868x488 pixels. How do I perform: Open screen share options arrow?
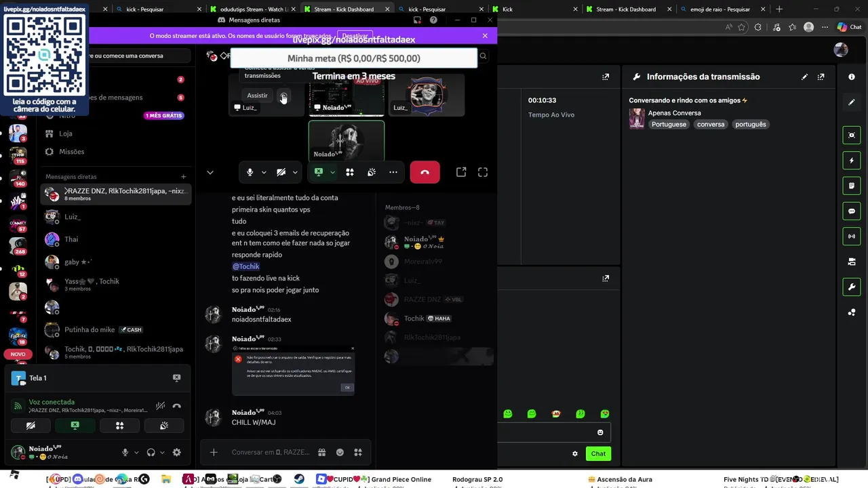[332, 172]
